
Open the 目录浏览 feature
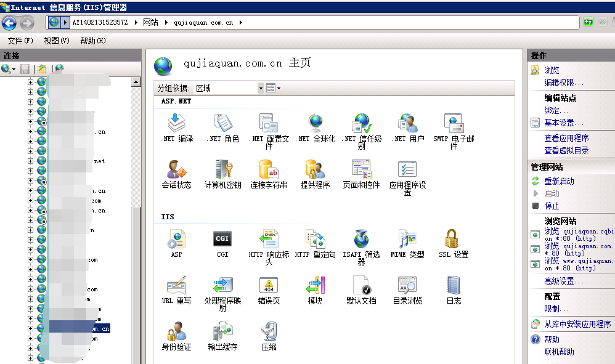pos(408,289)
